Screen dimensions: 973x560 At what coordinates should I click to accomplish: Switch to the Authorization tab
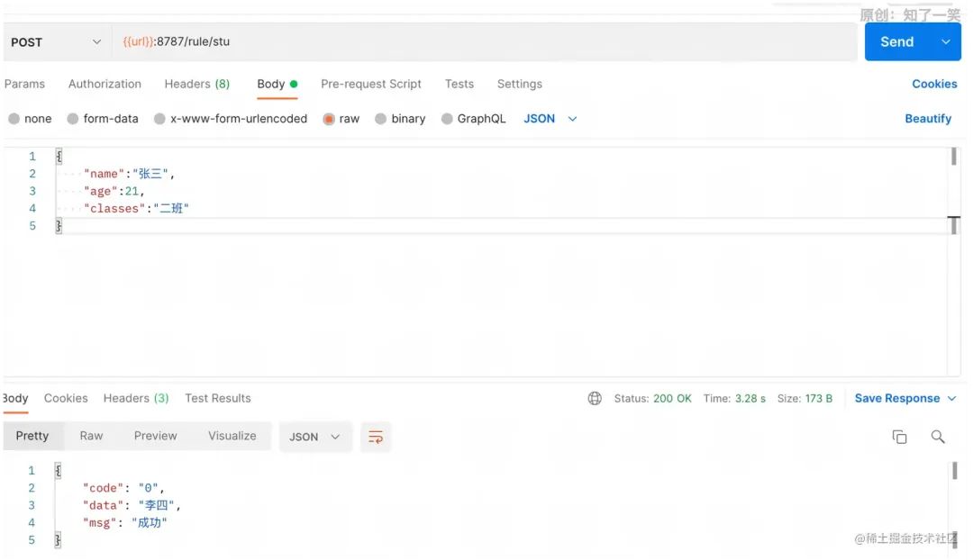click(x=105, y=84)
